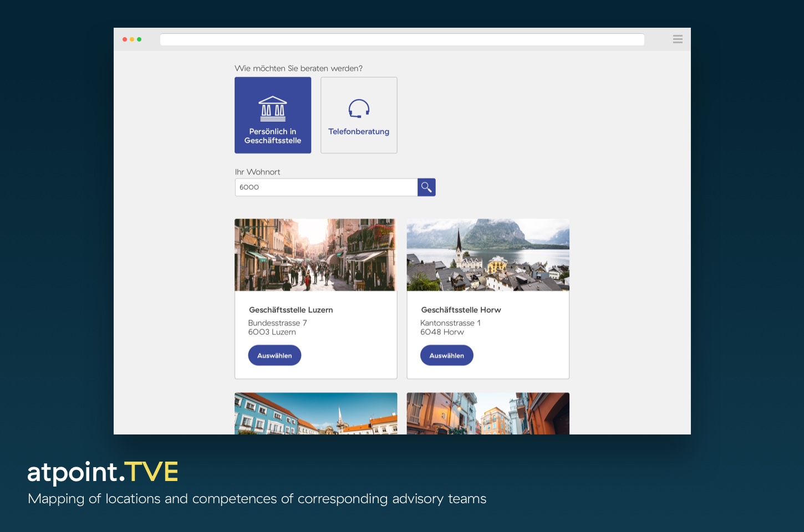Click the Ihr Wohnort label

pyautogui.click(x=257, y=172)
